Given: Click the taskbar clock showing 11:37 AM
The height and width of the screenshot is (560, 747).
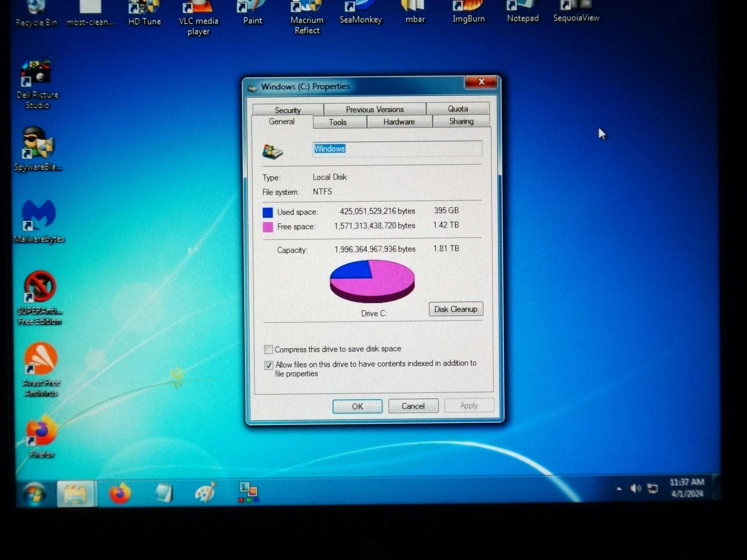Looking at the screenshot, I should [x=687, y=488].
